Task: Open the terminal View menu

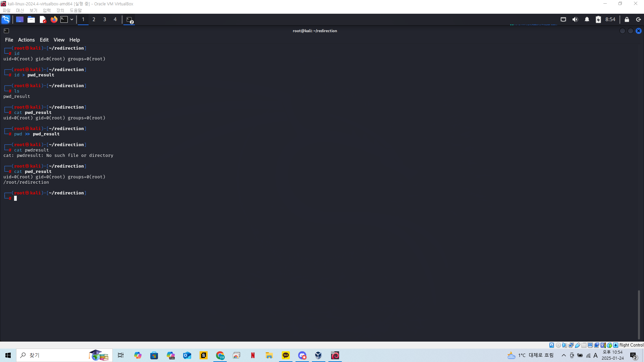Action: pyautogui.click(x=59, y=40)
